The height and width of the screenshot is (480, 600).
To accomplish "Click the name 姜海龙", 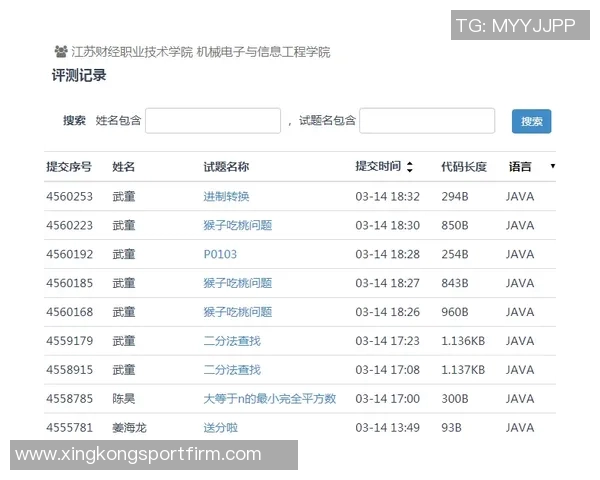I will click(x=129, y=428).
